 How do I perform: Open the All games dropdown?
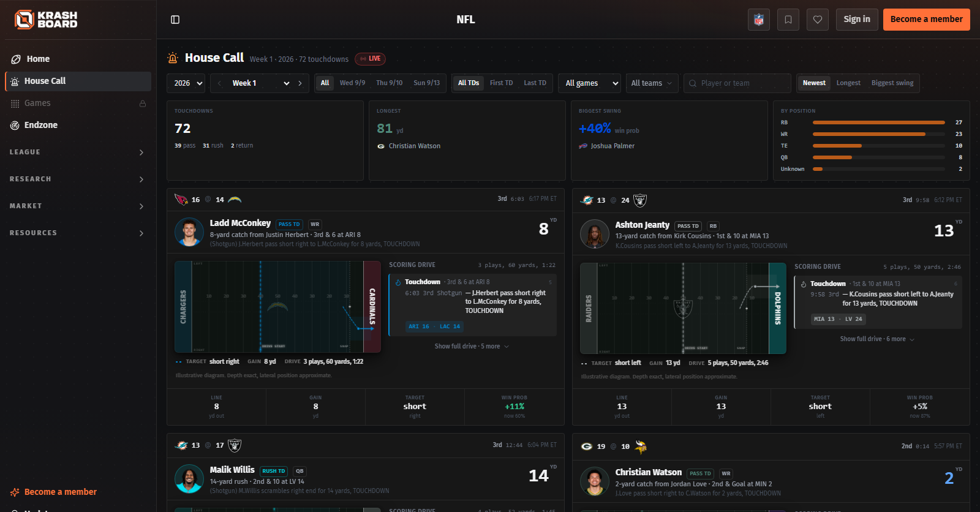(589, 83)
